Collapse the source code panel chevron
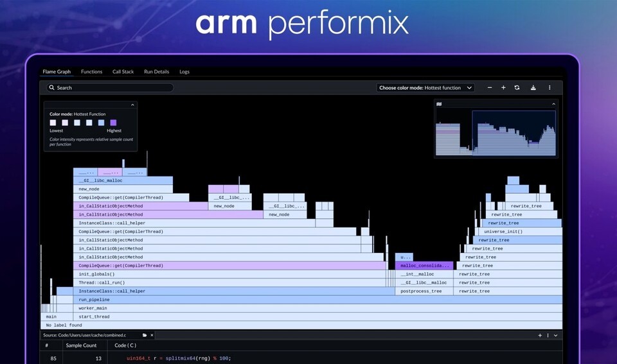 (x=555, y=335)
